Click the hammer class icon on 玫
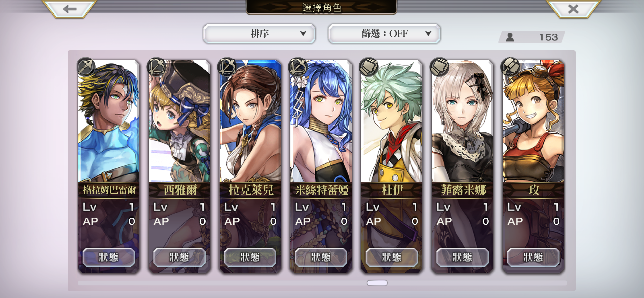This screenshot has width=644, height=298. tap(510, 67)
